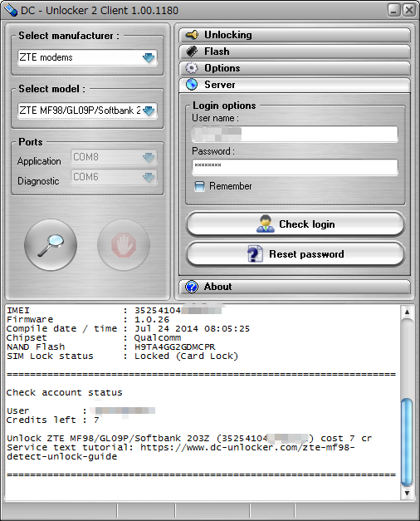This screenshot has height=521, width=420.
Task: Click the question mark icon beside About
Action: [x=192, y=287]
